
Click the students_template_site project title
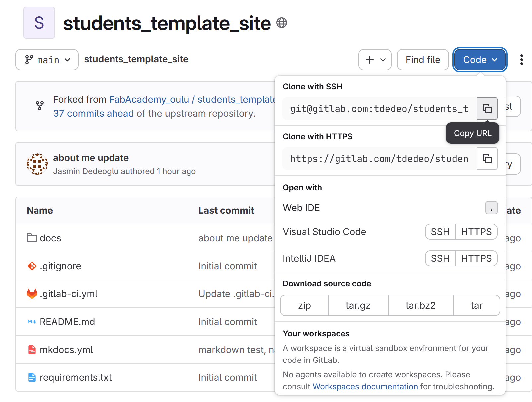tap(167, 23)
